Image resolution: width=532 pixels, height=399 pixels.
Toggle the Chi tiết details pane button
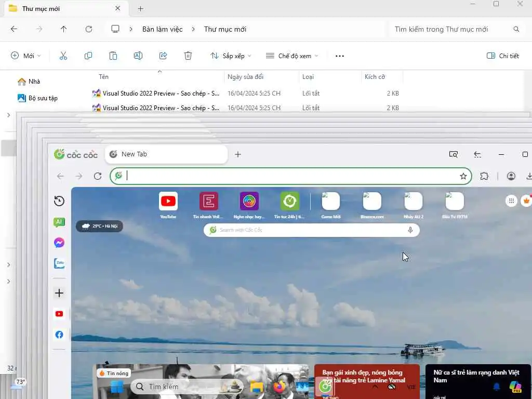click(x=503, y=56)
